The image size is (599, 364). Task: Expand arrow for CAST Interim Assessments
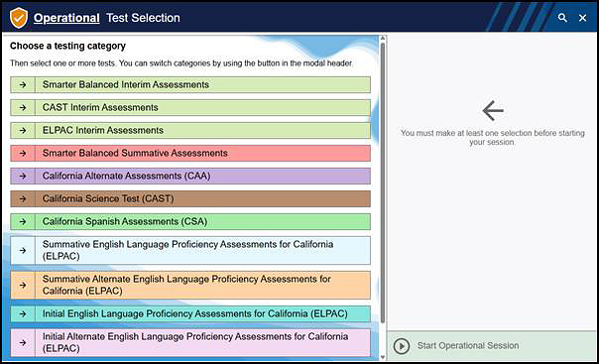23,108
